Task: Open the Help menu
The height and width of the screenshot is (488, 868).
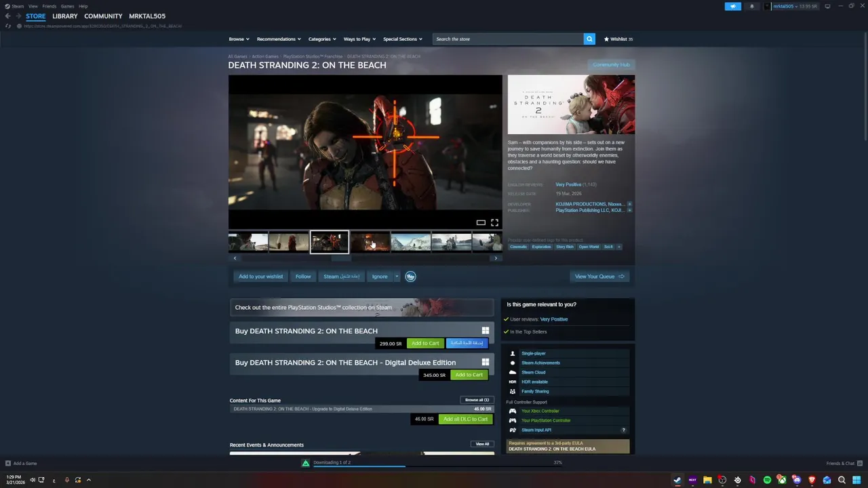Action: click(83, 6)
